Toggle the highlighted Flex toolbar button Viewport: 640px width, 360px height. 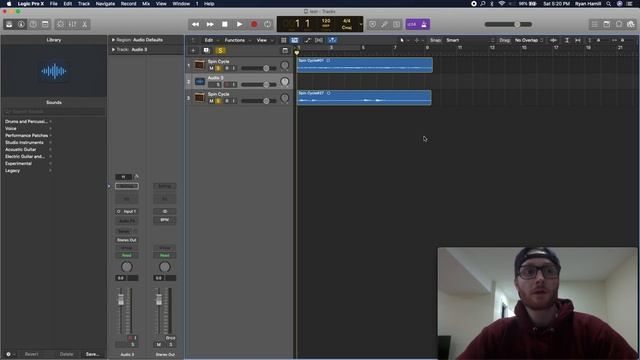(x=294, y=40)
